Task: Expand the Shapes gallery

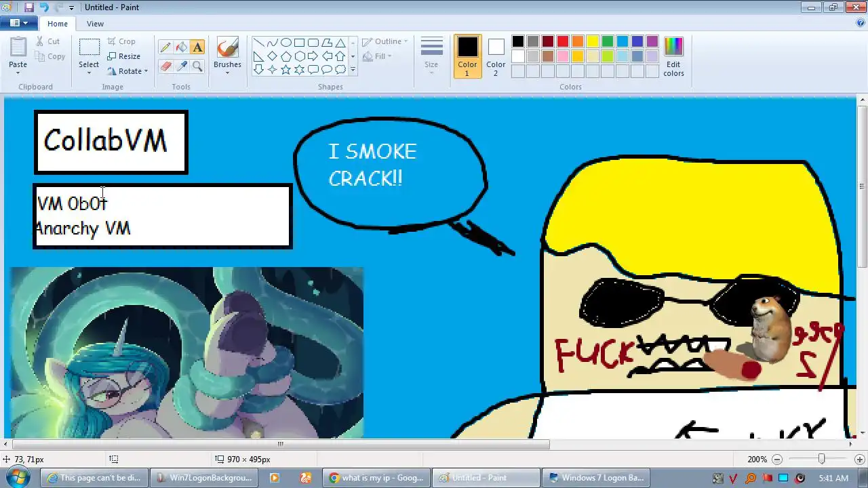Action: (353, 70)
